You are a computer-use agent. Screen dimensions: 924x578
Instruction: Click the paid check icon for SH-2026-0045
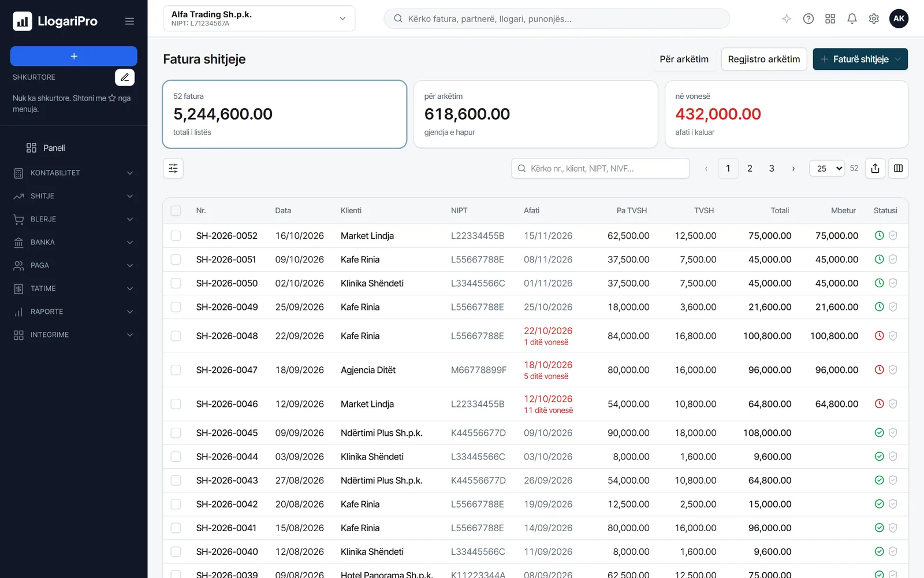click(x=879, y=432)
